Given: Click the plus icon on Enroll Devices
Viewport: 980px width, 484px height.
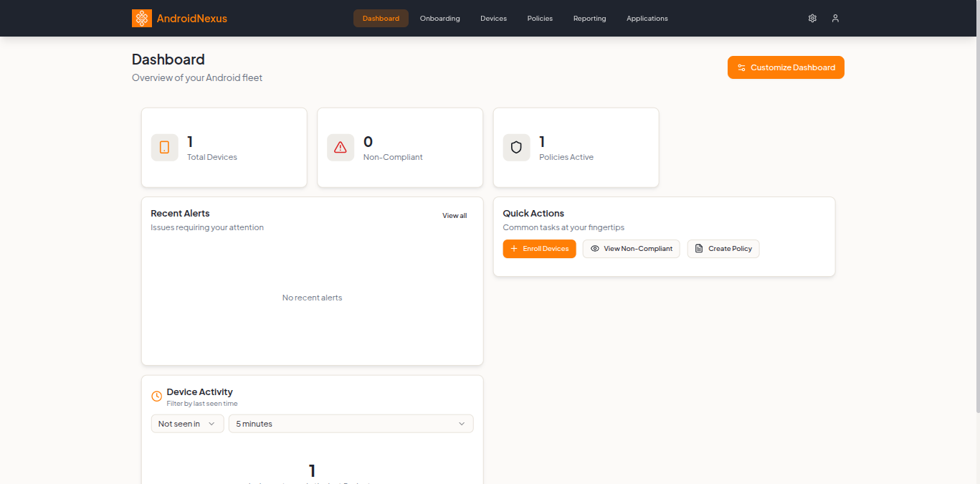Looking at the screenshot, I should click(515, 248).
